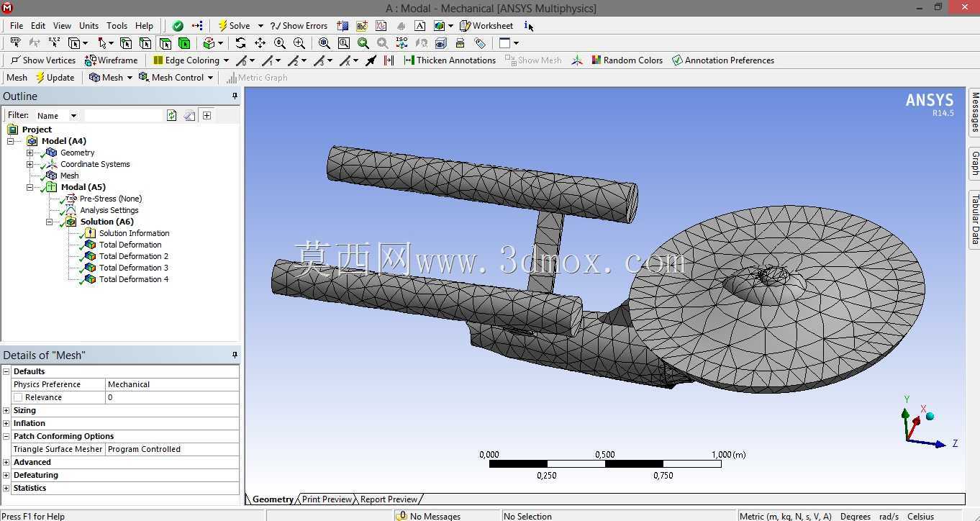Click the Tabular Data side tab
The width and height of the screenshot is (980, 521).
coord(975,219)
